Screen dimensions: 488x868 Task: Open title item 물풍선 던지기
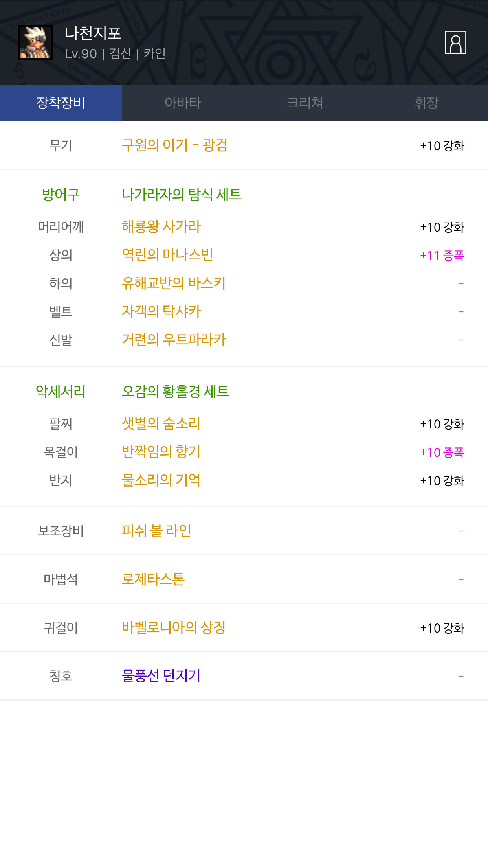click(x=161, y=676)
